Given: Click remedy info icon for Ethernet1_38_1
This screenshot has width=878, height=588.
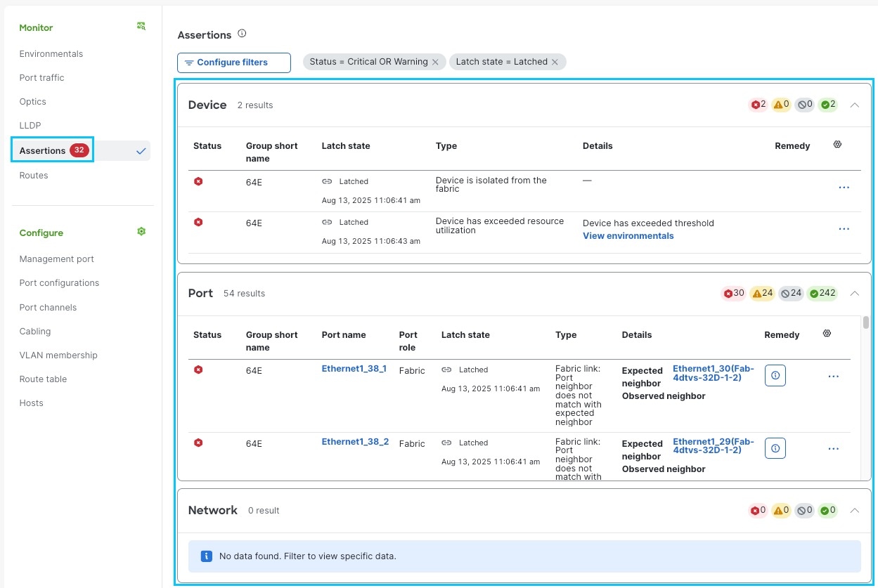Looking at the screenshot, I should click(775, 376).
